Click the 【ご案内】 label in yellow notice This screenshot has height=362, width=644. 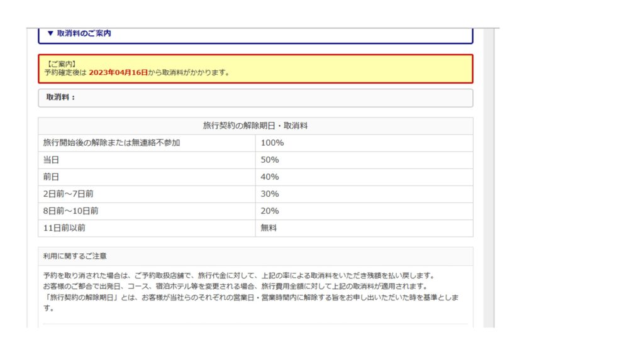pos(61,64)
